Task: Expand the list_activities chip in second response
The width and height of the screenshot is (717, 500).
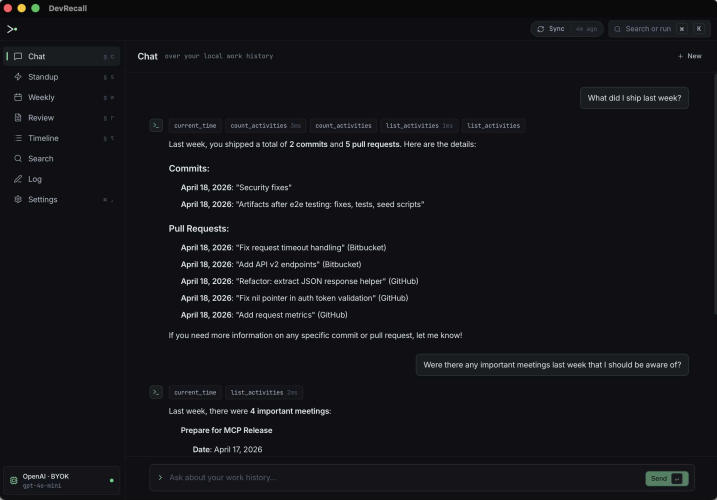Action: pyautogui.click(x=263, y=392)
